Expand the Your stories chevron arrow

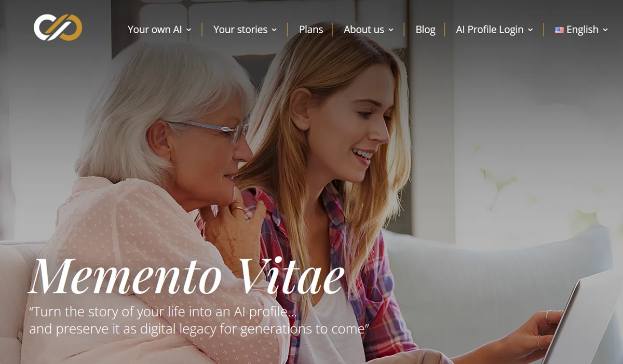[274, 30]
